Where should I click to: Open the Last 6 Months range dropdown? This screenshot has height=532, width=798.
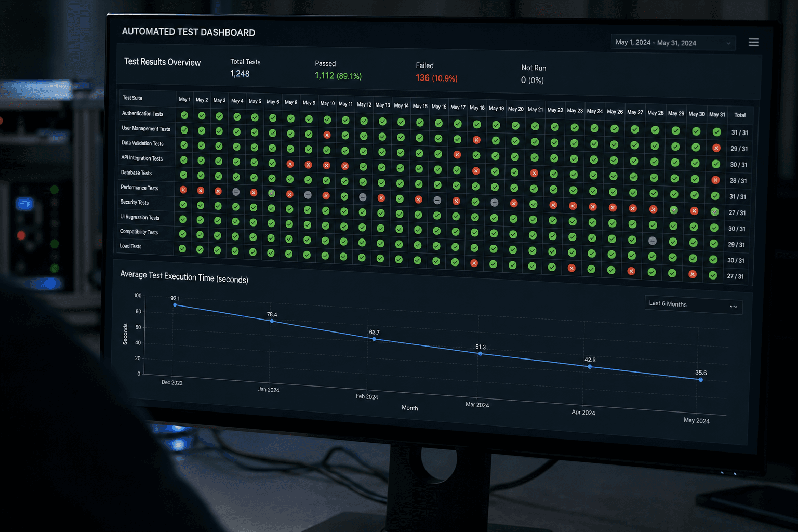click(x=694, y=304)
